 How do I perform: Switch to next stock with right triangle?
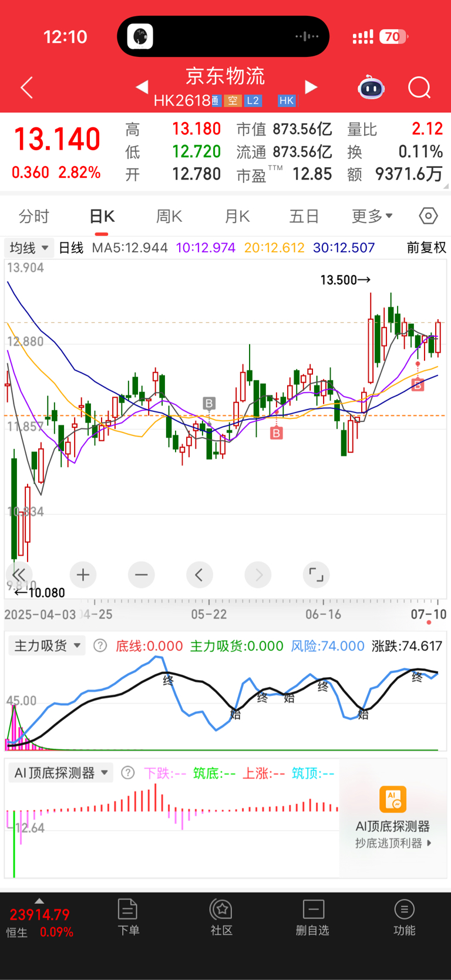click(311, 87)
